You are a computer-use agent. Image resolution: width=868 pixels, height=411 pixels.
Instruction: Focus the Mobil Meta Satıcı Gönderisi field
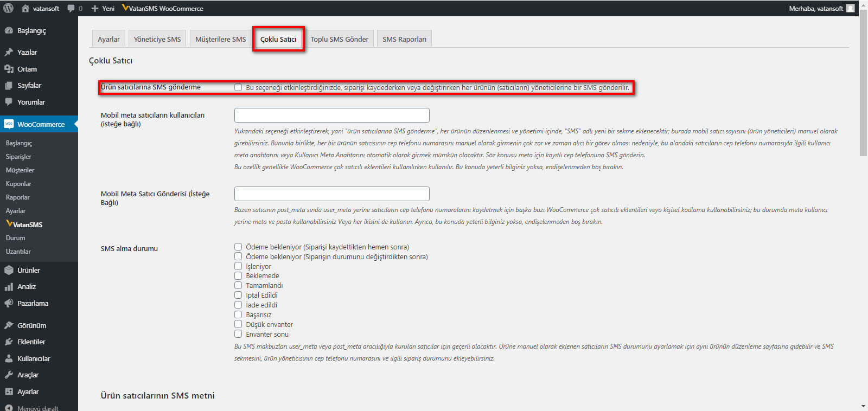coord(332,194)
